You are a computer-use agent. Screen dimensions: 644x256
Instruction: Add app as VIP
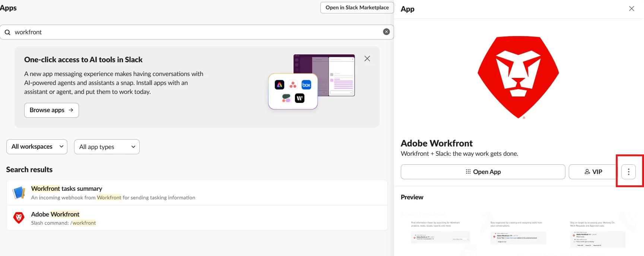pyautogui.click(x=593, y=172)
